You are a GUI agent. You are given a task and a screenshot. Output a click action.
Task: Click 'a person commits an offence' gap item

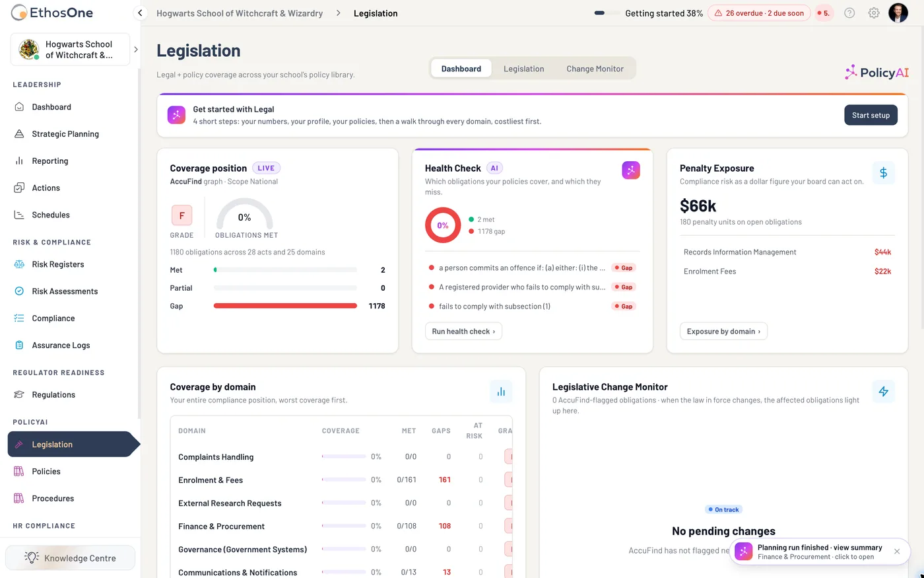tap(532, 268)
